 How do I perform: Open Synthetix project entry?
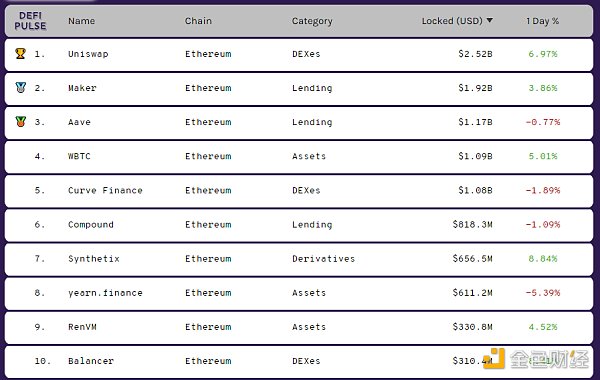pos(94,259)
